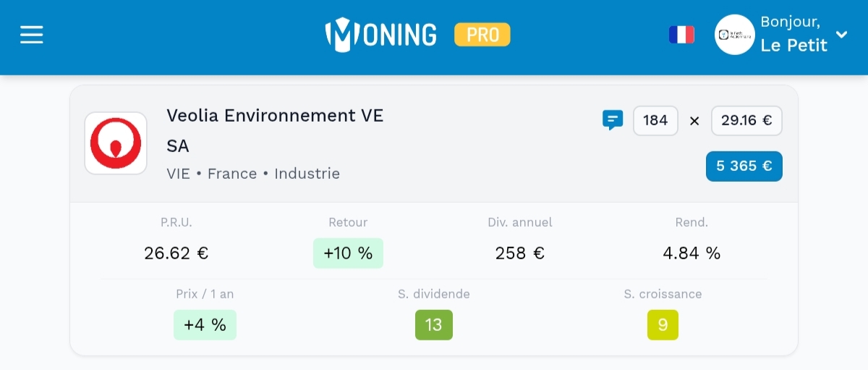
Task: Open the Veolia Environnement VE SA title
Action: [x=275, y=130]
